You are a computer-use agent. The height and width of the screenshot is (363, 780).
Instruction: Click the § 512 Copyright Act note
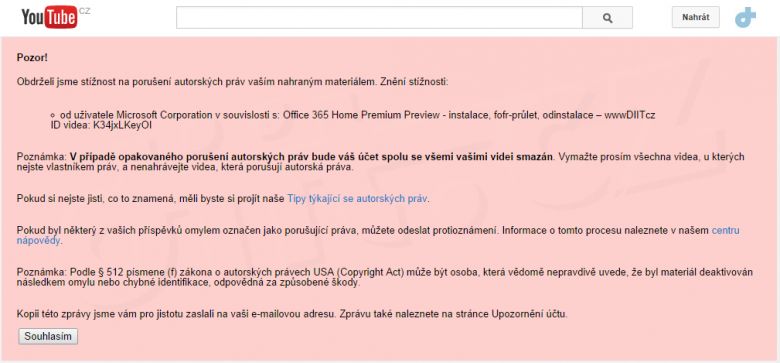(x=385, y=277)
